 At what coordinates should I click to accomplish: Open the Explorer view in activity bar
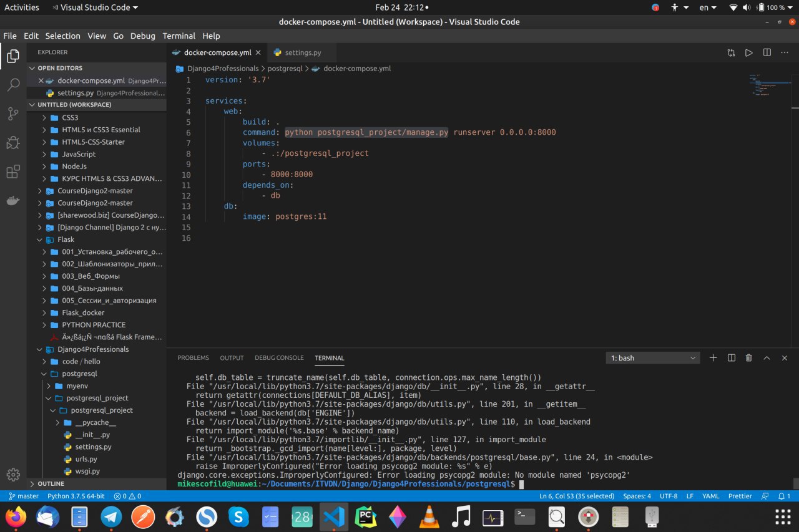[13, 57]
